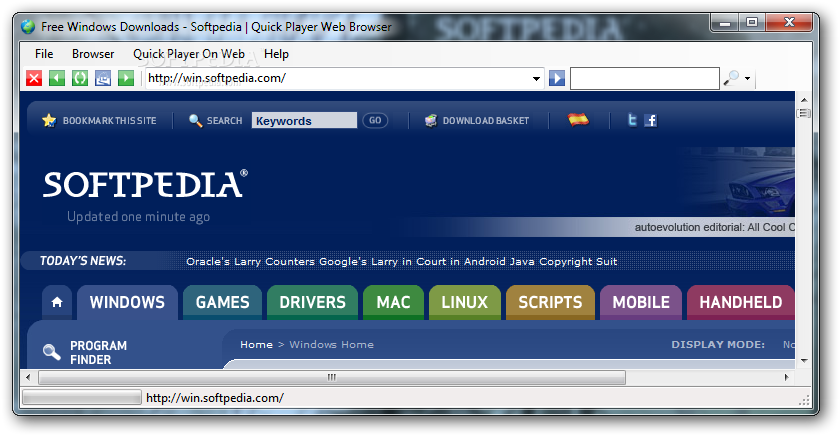Click the window resize grip corner

click(804, 399)
